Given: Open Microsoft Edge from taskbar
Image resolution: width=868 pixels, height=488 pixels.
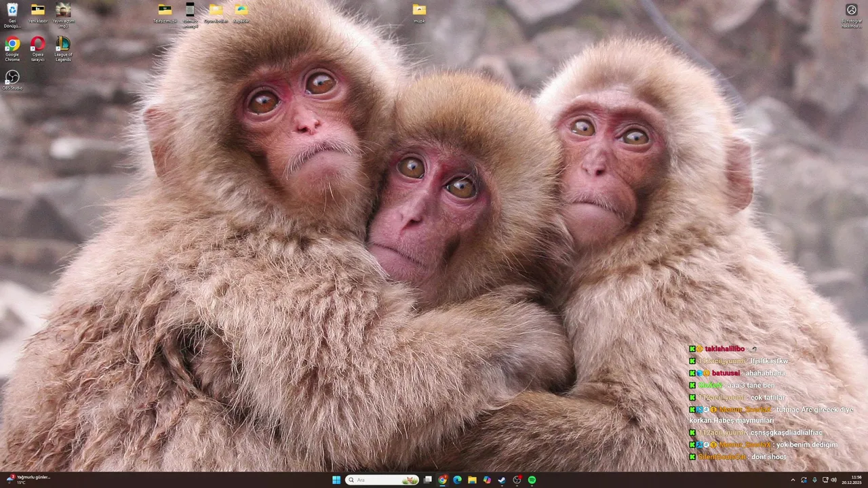Looking at the screenshot, I should coord(457,480).
